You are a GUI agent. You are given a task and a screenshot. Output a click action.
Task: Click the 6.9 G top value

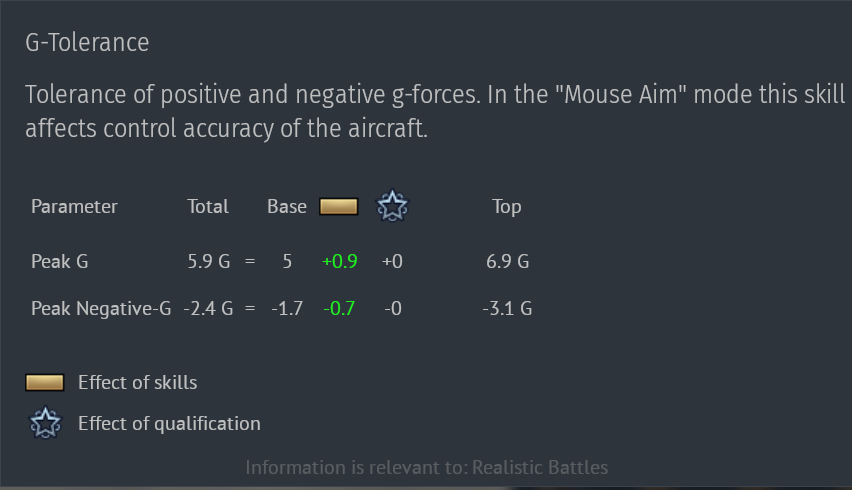[x=508, y=261]
